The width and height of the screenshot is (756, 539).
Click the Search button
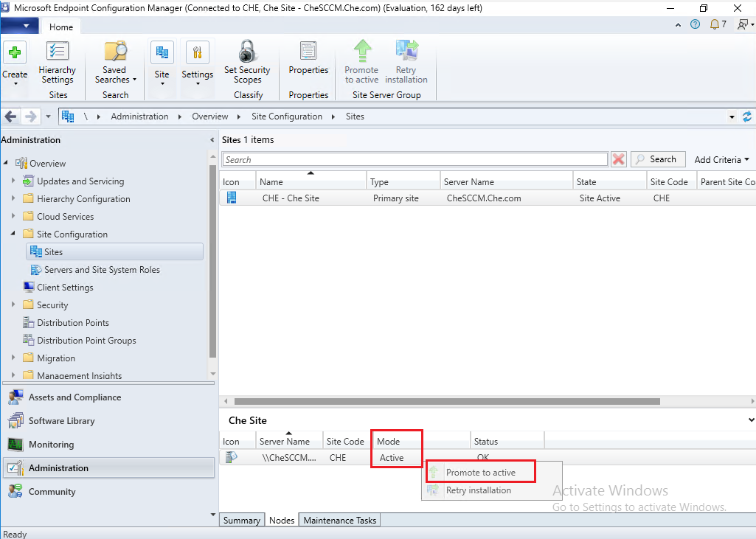tap(658, 159)
